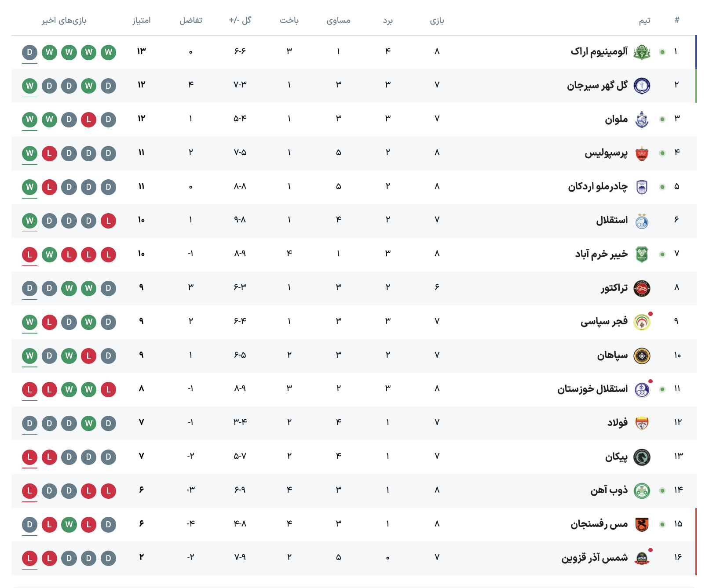Click the Zob Ahan green logo
This screenshot has width=709, height=588.
(642, 490)
